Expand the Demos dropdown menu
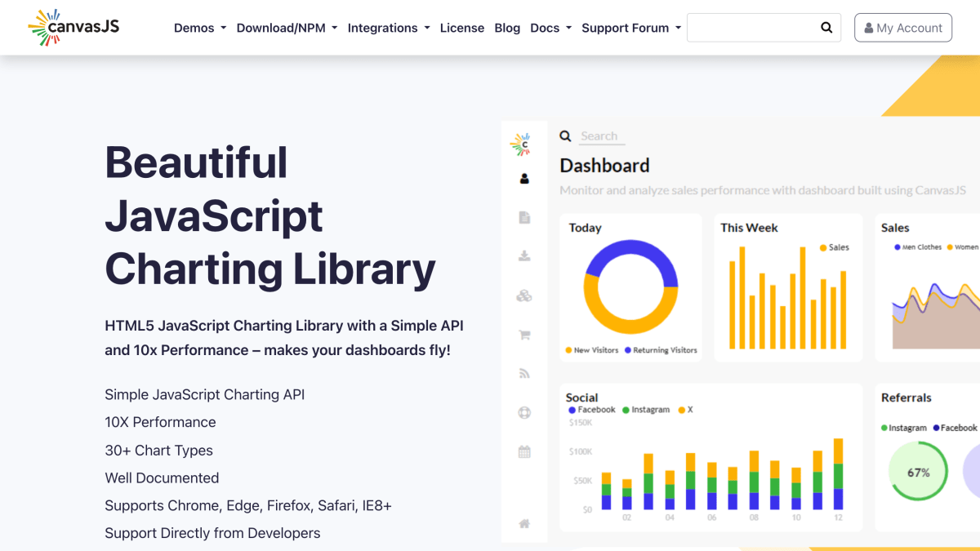The image size is (980, 551). point(200,28)
